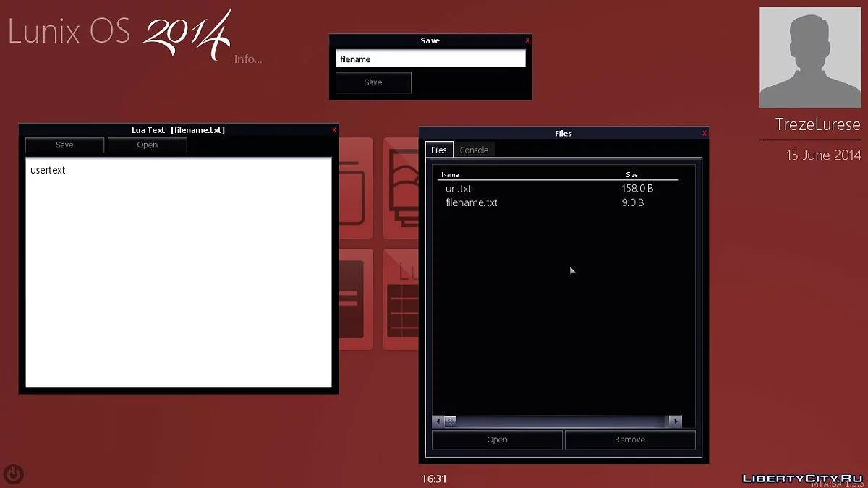Select the Files tab
This screenshot has height=488, width=868.
click(438, 150)
